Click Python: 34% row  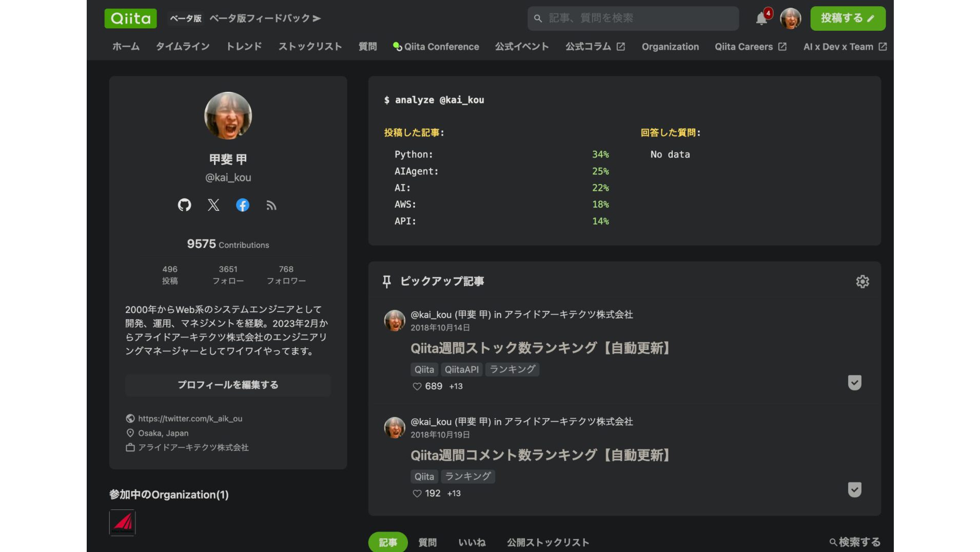[501, 154]
